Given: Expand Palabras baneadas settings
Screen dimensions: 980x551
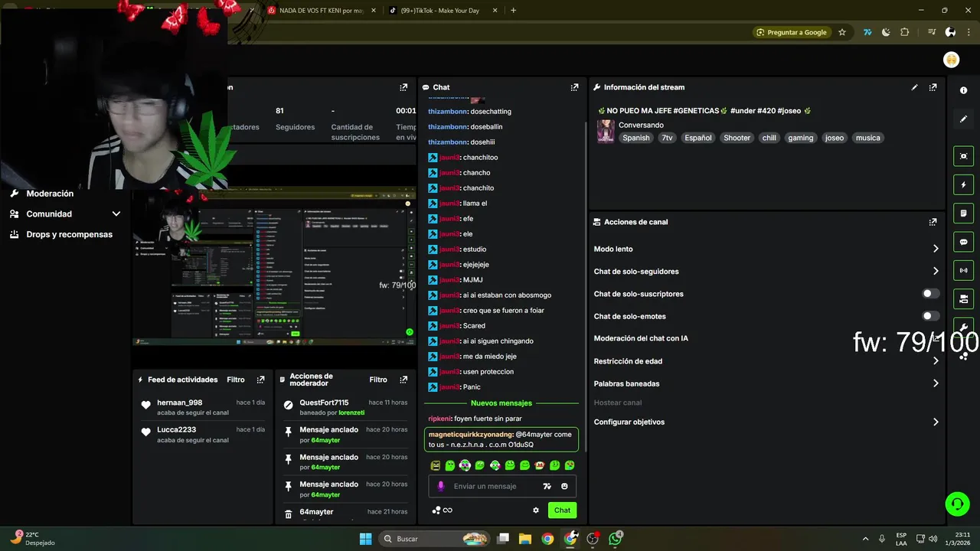Looking at the screenshot, I should (935, 383).
